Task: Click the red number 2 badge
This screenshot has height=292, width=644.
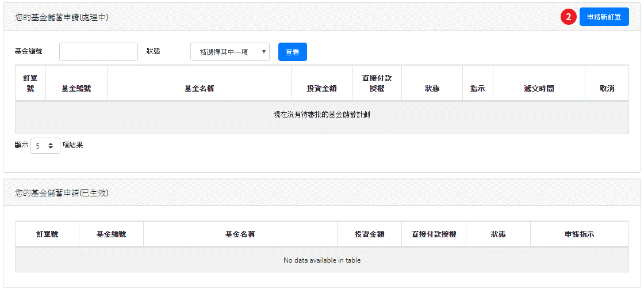Action: pyautogui.click(x=568, y=17)
